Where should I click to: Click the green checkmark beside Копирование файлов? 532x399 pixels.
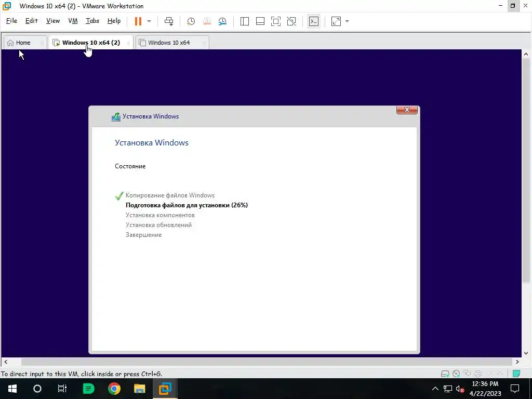point(119,196)
